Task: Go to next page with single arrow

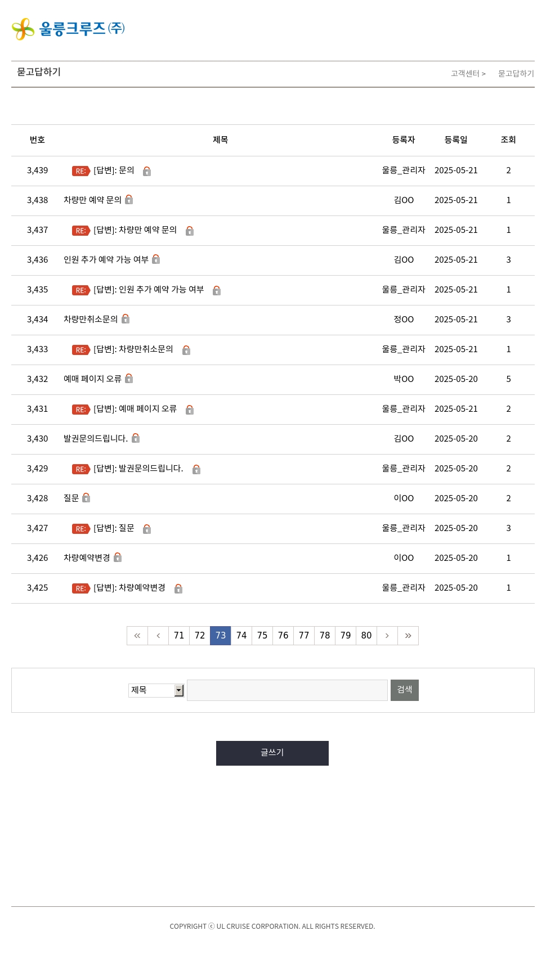Action: [x=387, y=636]
